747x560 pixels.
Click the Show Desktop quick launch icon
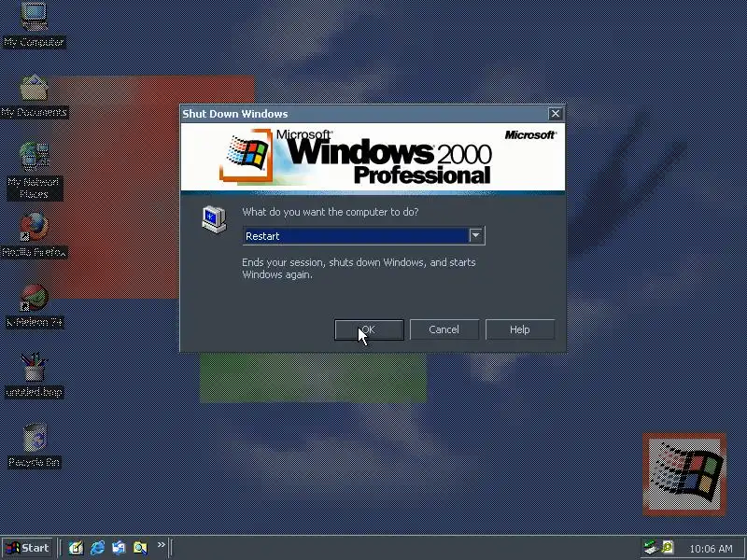pyautogui.click(x=76, y=548)
